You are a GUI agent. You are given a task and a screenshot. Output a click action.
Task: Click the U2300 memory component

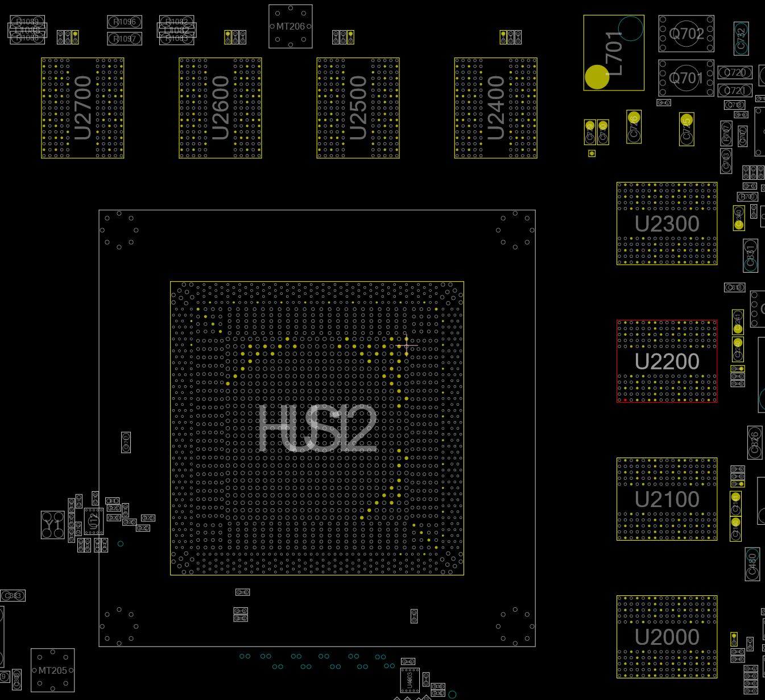point(667,223)
